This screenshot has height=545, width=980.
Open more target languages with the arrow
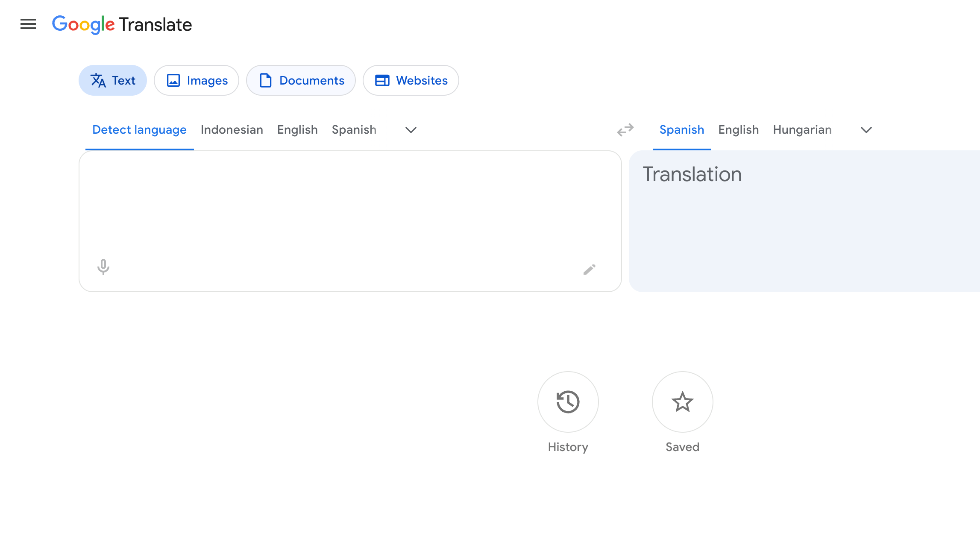866,130
